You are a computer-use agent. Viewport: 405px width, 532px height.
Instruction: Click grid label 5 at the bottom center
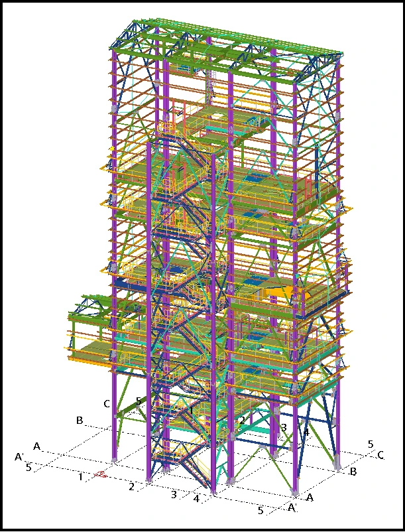[260, 510]
